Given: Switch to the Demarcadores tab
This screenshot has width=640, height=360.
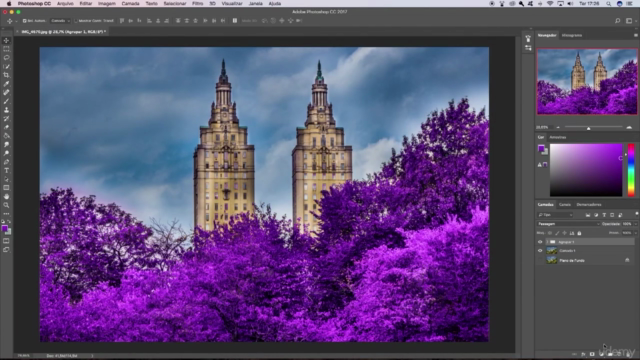Looking at the screenshot, I should pos(589,204).
